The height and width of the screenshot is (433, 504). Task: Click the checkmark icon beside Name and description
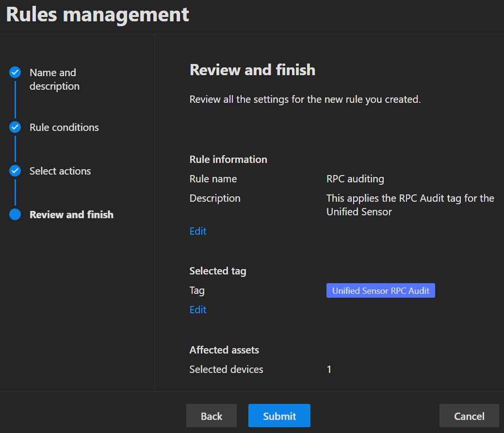(x=15, y=73)
